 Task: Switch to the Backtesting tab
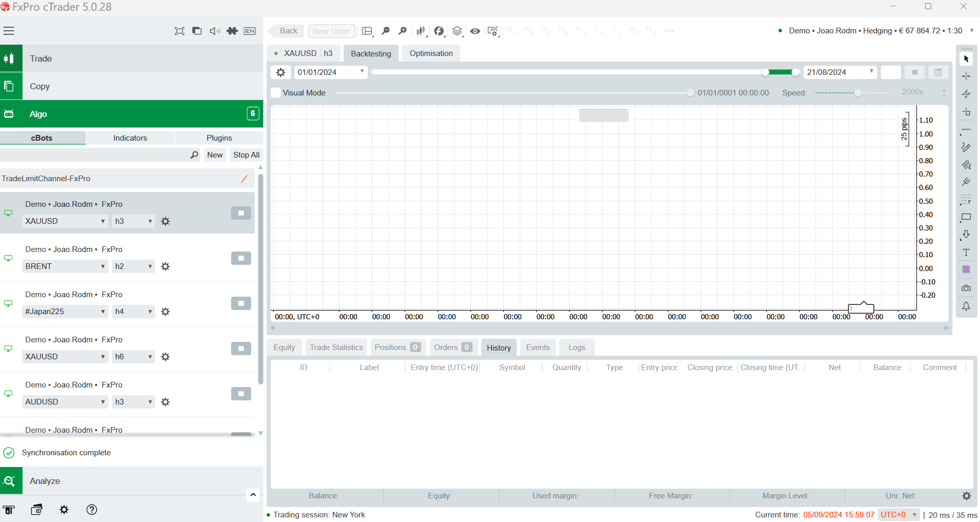(x=371, y=53)
